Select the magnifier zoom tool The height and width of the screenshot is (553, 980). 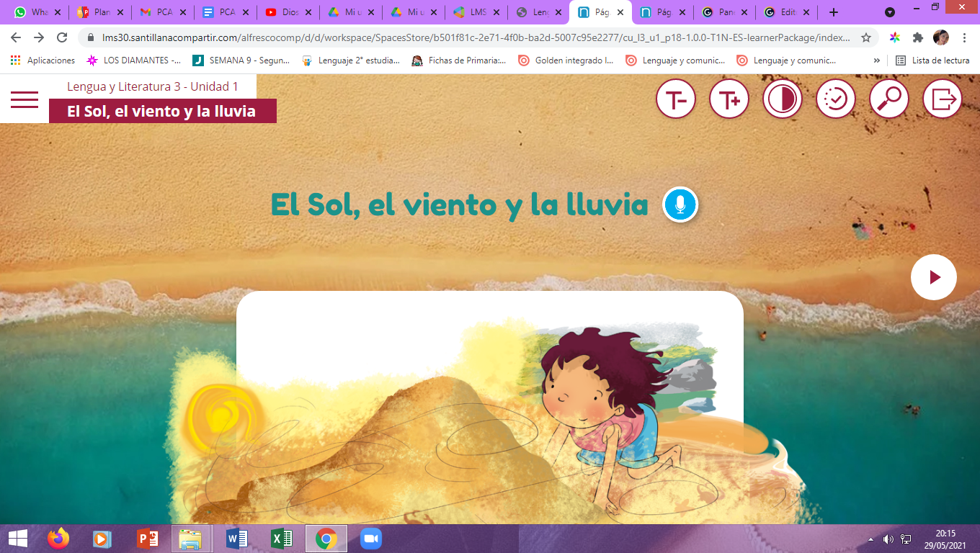(888, 99)
